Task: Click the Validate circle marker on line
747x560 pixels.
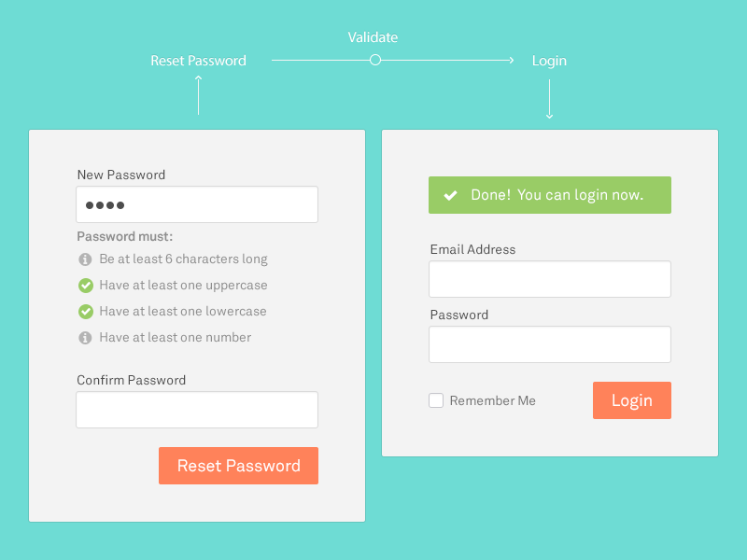Action: click(375, 60)
